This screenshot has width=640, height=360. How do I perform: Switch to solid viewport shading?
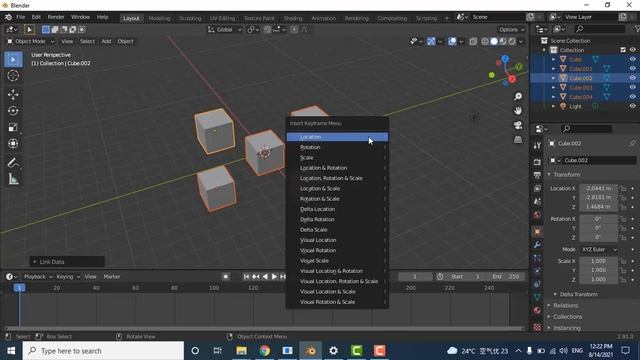[x=494, y=41]
